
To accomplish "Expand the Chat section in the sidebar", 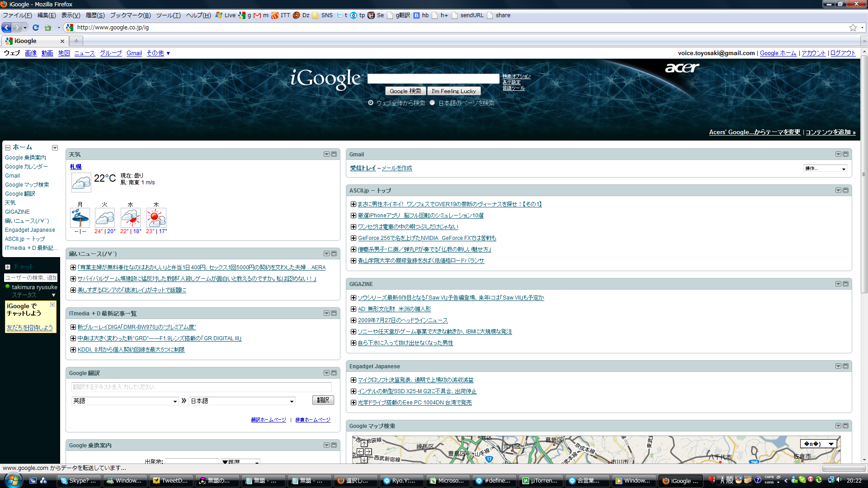I will 8,267.
